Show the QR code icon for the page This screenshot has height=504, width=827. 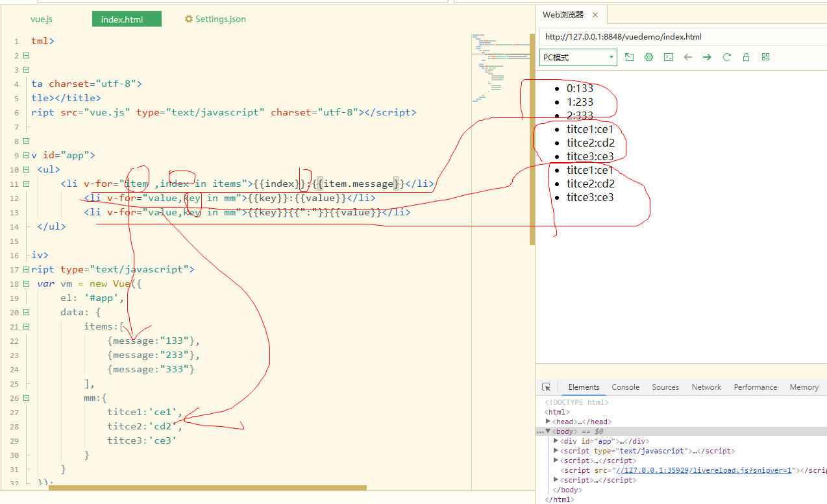(x=765, y=57)
